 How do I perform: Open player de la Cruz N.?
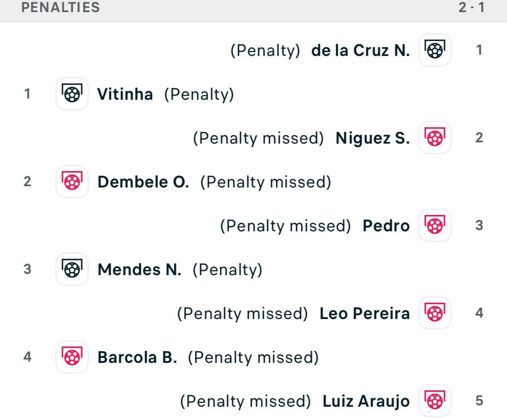[360, 51]
